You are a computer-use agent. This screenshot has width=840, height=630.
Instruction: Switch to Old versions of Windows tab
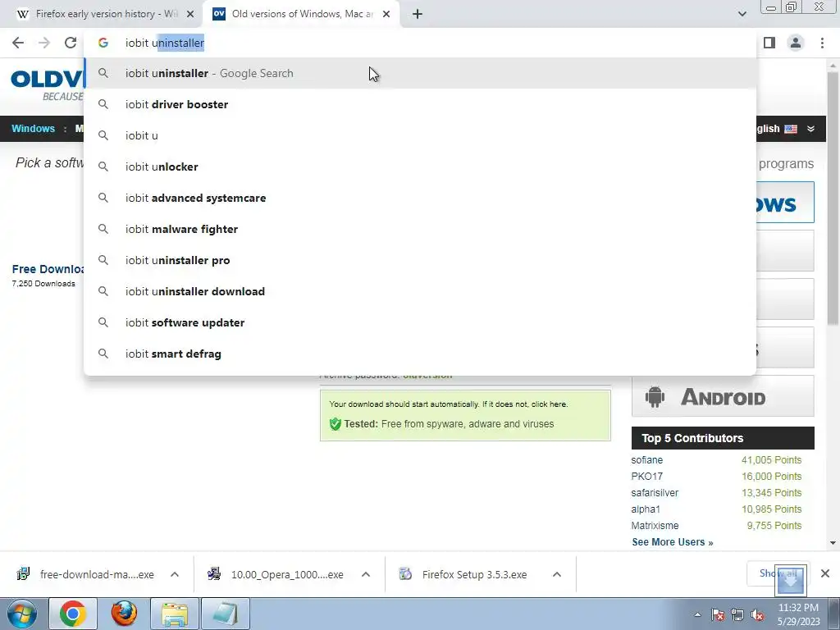(x=301, y=14)
